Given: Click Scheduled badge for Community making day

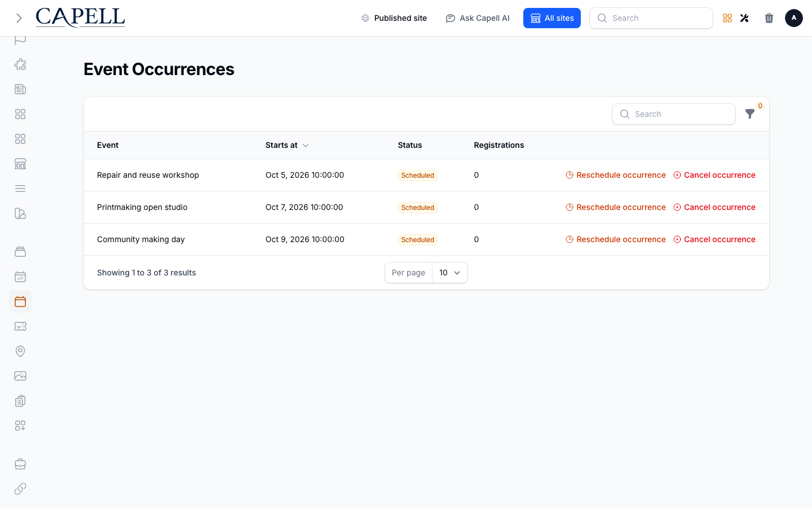Looking at the screenshot, I should (418, 240).
